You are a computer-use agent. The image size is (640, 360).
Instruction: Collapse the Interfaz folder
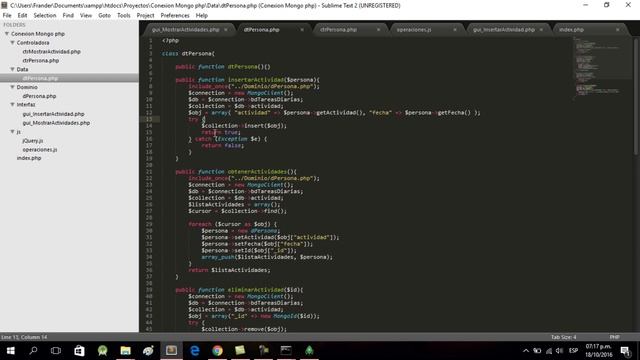point(12,105)
